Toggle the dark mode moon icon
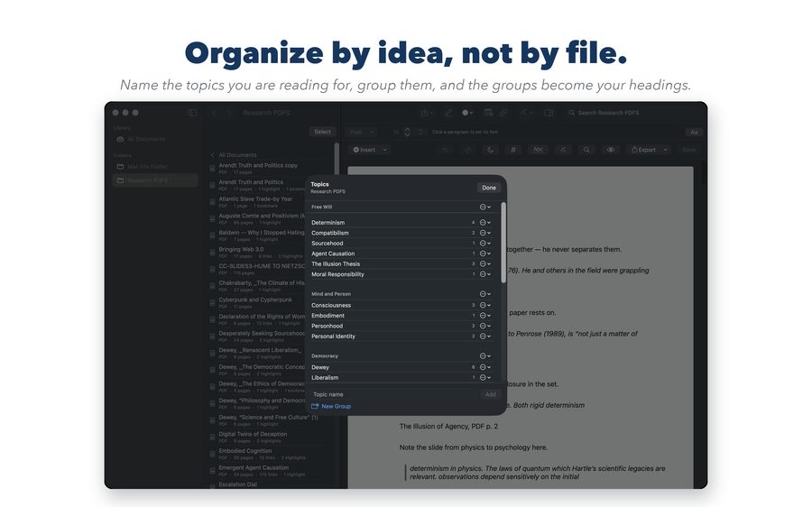The width and height of the screenshot is (812, 507). click(490, 150)
